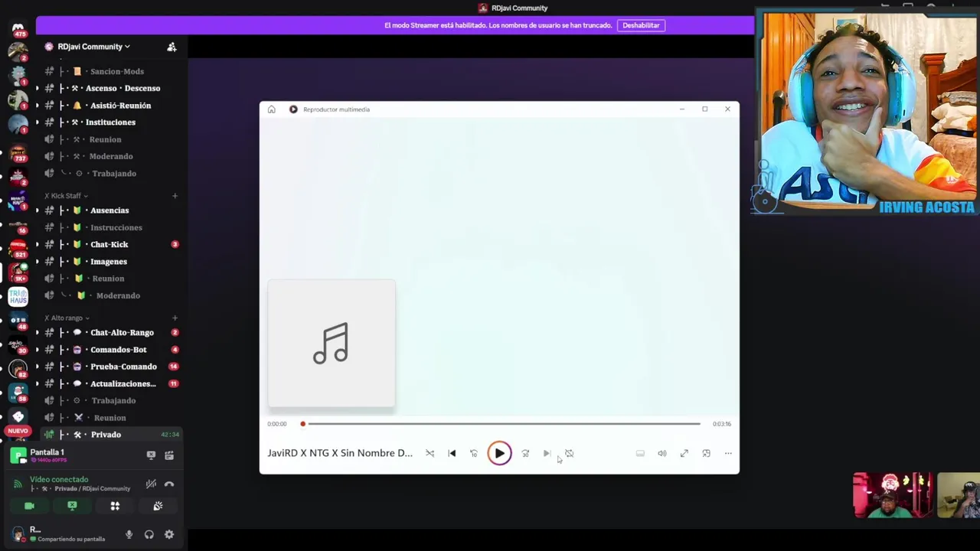Toggle noise suppression icon in voice panel
The width and height of the screenshot is (980, 551).
pyautogui.click(x=151, y=484)
